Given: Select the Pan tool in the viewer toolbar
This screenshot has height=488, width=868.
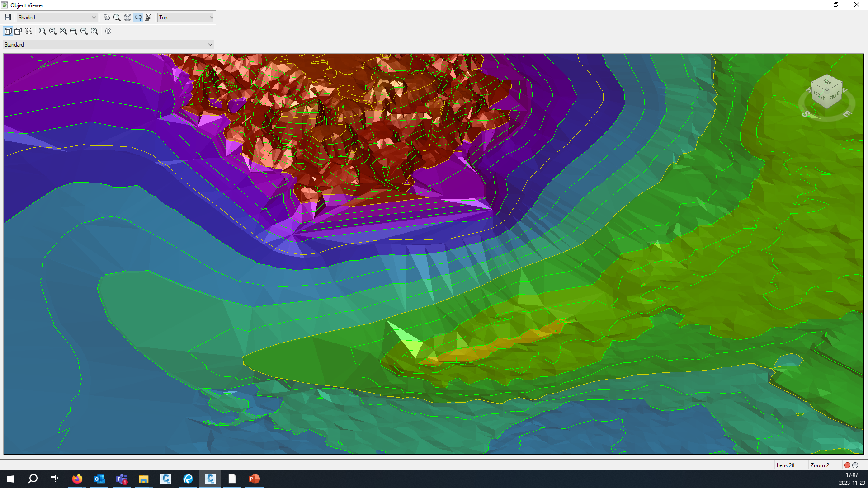Looking at the screenshot, I should click(x=106, y=18).
